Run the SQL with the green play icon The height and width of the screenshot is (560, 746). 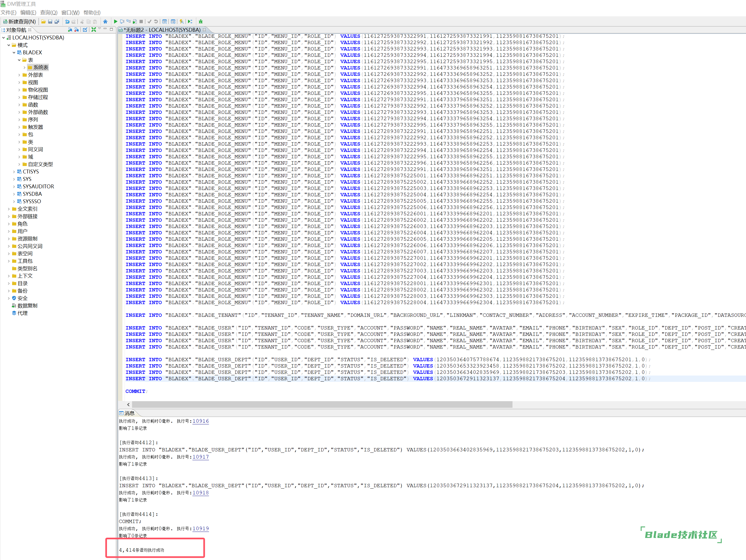(116, 22)
